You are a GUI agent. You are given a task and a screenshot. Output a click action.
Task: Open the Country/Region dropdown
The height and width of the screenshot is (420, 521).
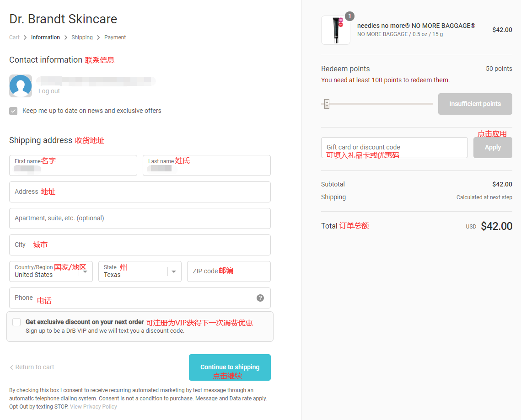51,271
